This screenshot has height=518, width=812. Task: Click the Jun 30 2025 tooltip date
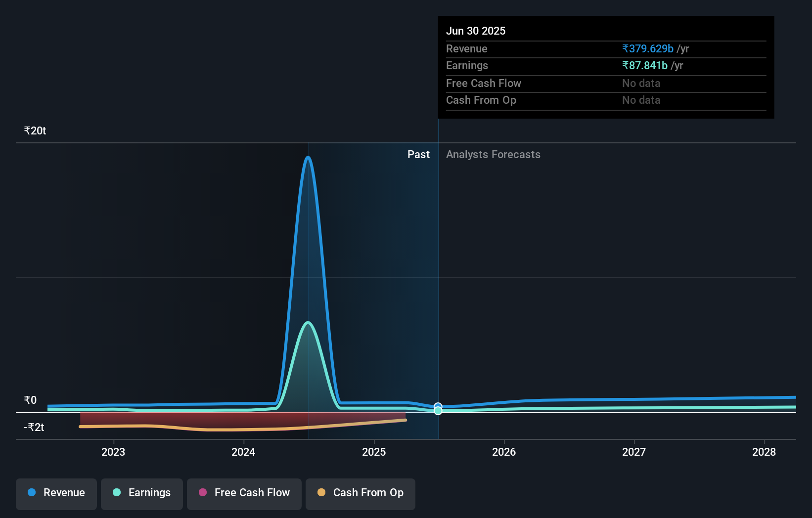476,31
